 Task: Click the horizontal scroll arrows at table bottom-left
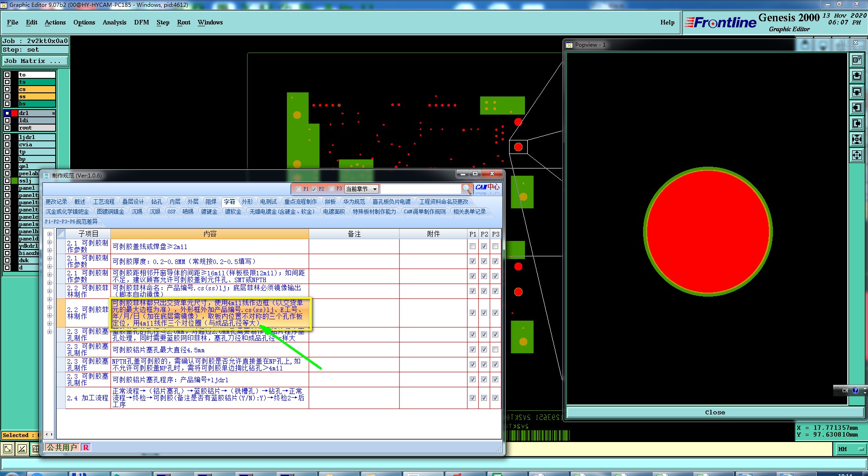[x=49, y=434]
